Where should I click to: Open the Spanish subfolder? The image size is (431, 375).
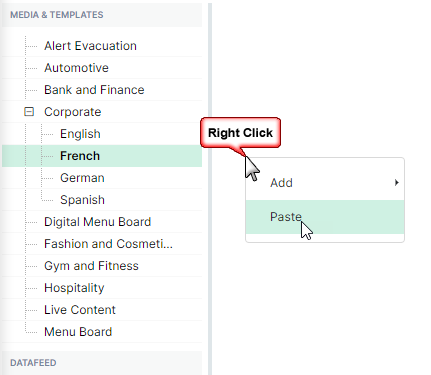[82, 200]
